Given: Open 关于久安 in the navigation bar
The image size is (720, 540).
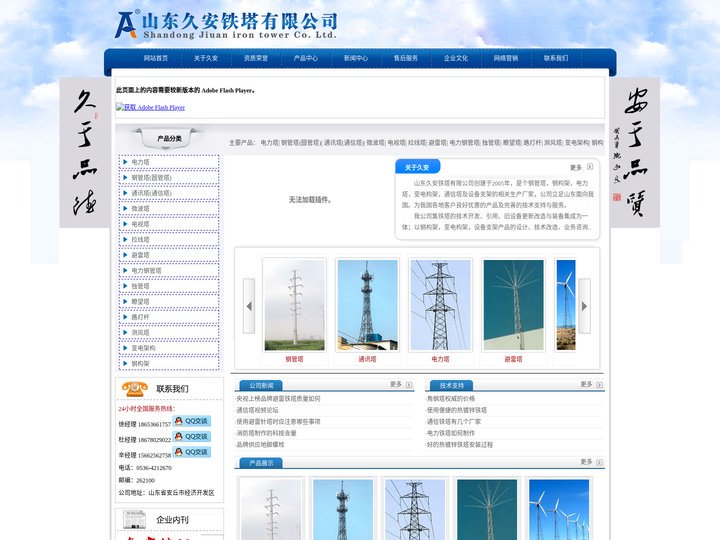Looking at the screenshot, I should pos(206,58).
